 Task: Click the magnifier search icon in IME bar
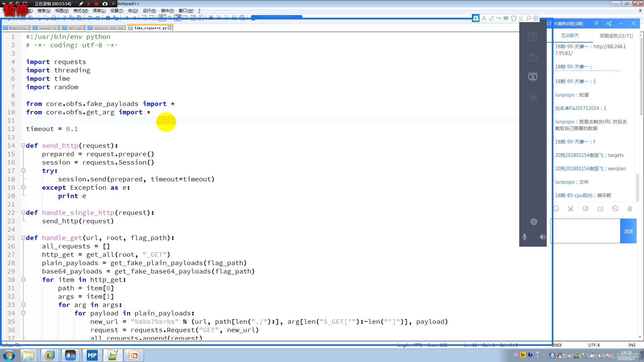[528, 18]
